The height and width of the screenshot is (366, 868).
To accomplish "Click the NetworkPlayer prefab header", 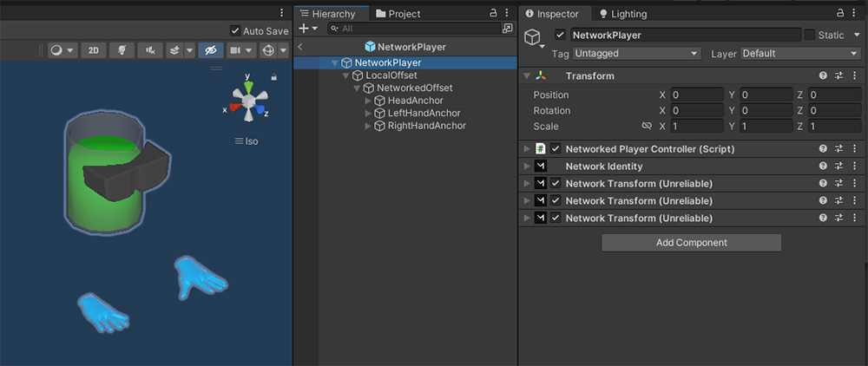I will (x=405, y=47).
